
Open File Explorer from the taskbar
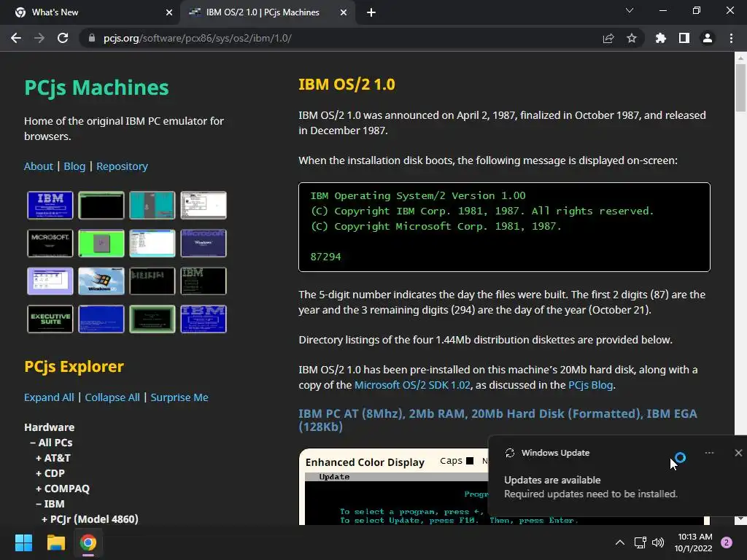pyautogui.click(x=55, y=542)
